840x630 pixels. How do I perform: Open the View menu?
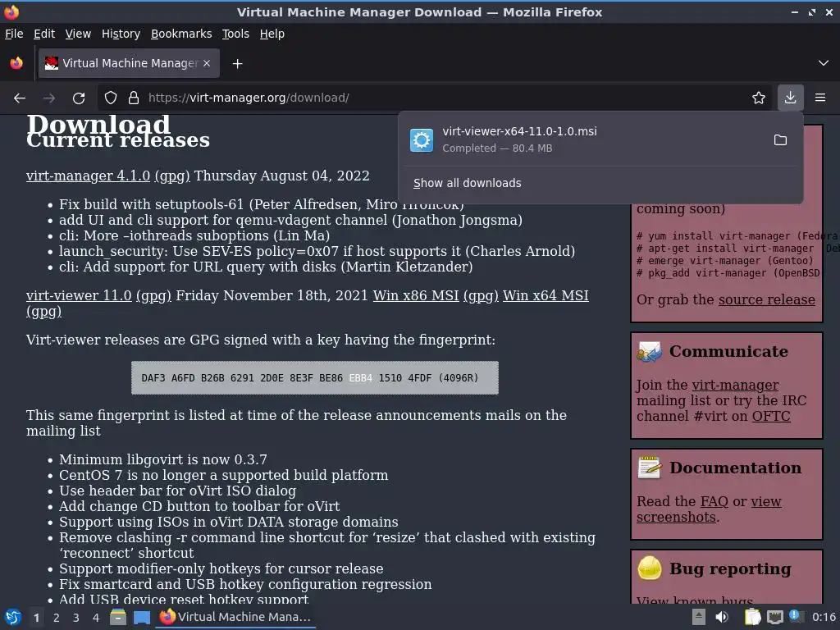pos(78,34)
